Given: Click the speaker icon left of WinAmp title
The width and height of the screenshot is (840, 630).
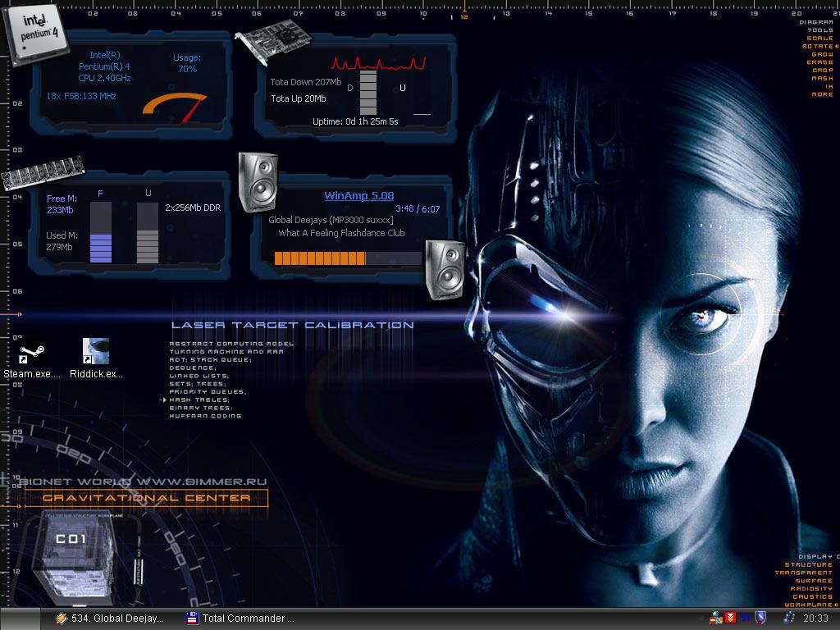Looking at the screenshot, I should click(258, 182).
